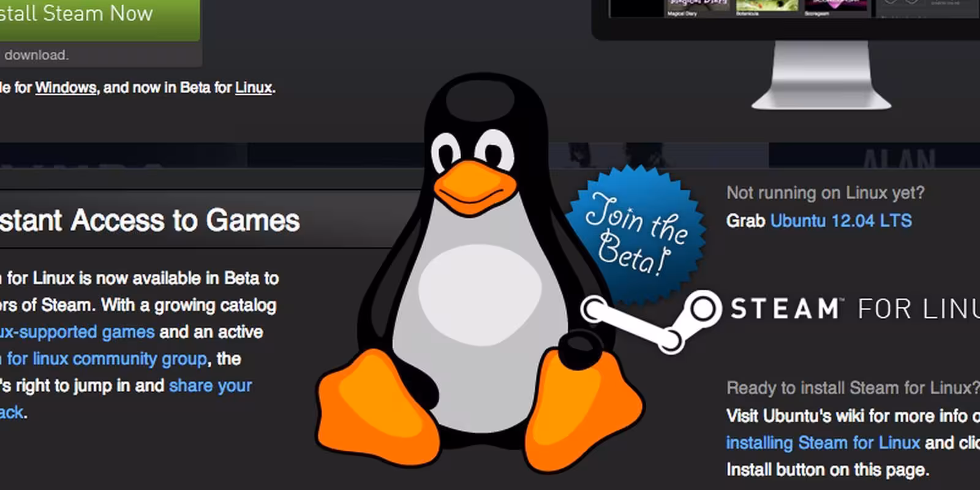The width and height of the screenshot is (980, 490).
Task: Click the Install button on this page text
Action: [x=827, y=470]
